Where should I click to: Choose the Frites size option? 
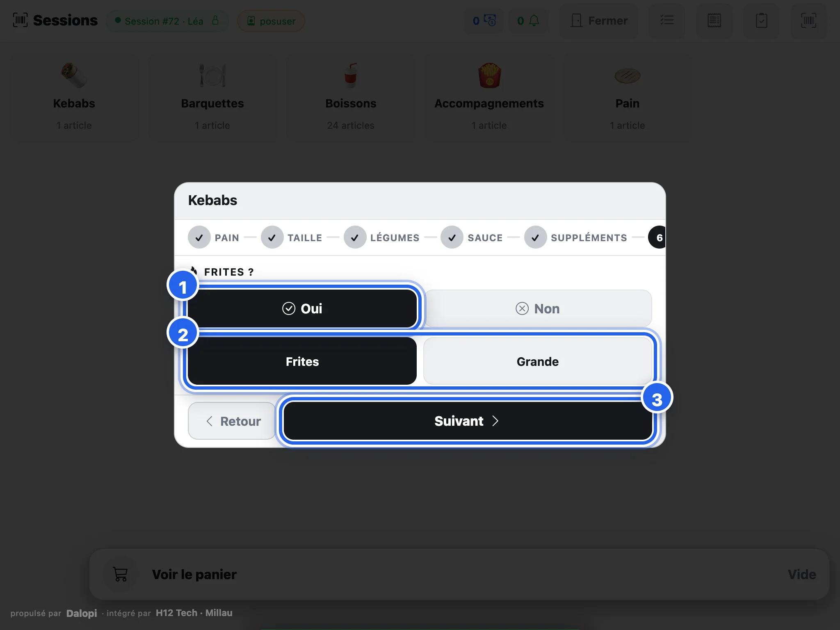(x=302, y=361)
